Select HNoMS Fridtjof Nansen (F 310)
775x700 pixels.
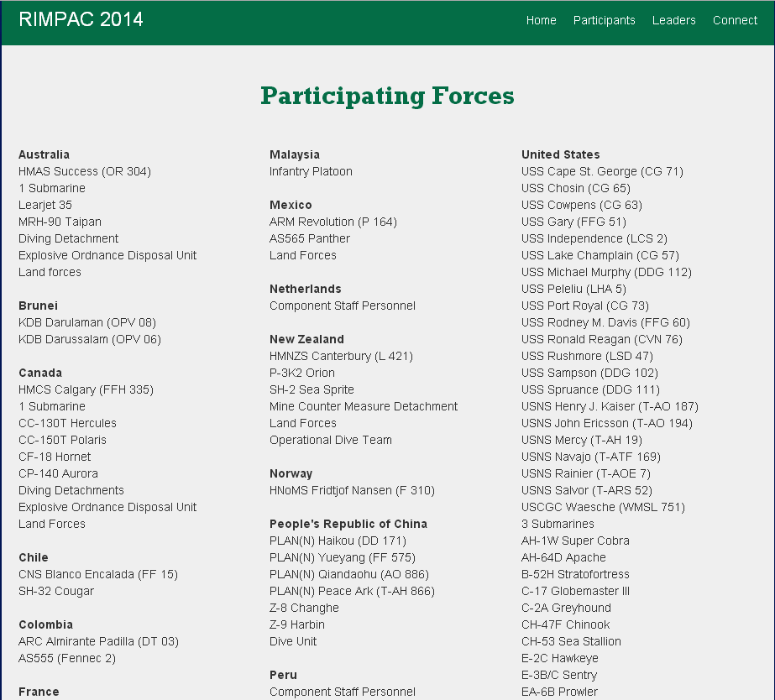pyautogui.click(x=352, y=490)
